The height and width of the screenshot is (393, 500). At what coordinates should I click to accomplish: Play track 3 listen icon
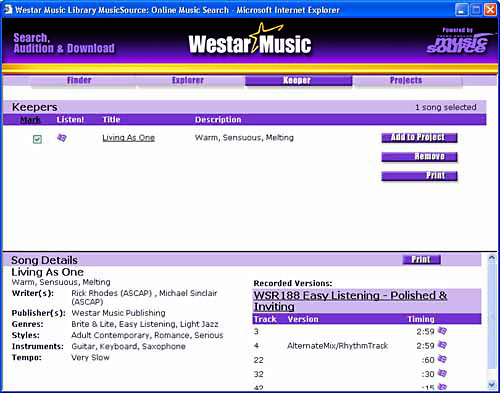442,331
